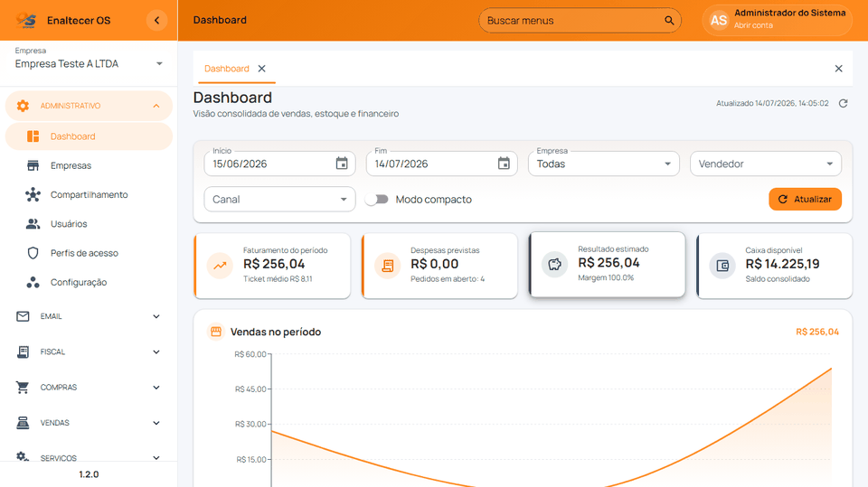Click the Vendas cash register icon
868x487 pixels.
(23, 423)
